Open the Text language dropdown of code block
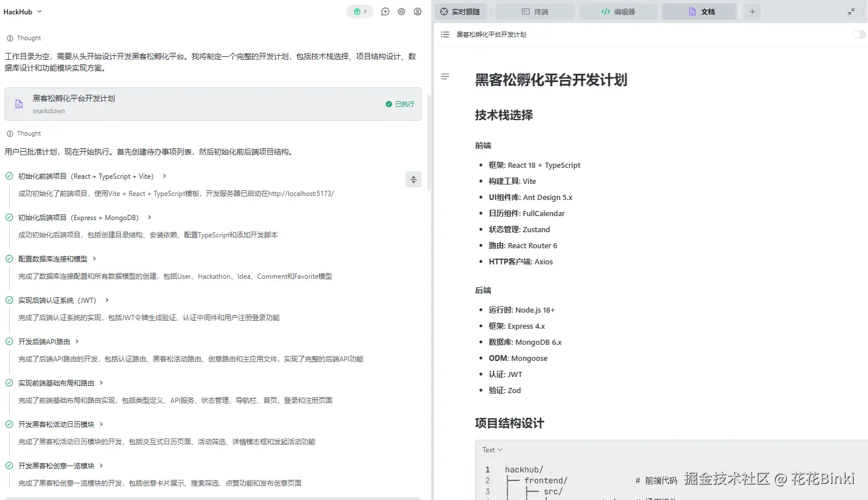The image size is (868, 500). pyautogui.click(x=492, y=450)
